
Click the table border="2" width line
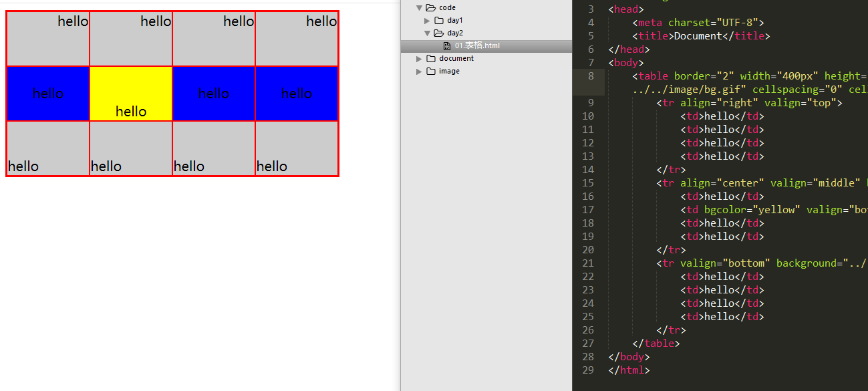[750, 76]
